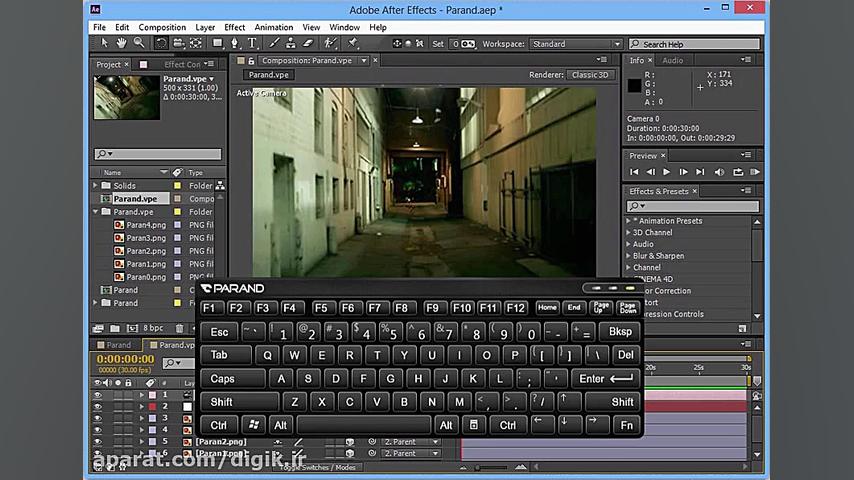Open the Effect menu

(x=234, y=27)
